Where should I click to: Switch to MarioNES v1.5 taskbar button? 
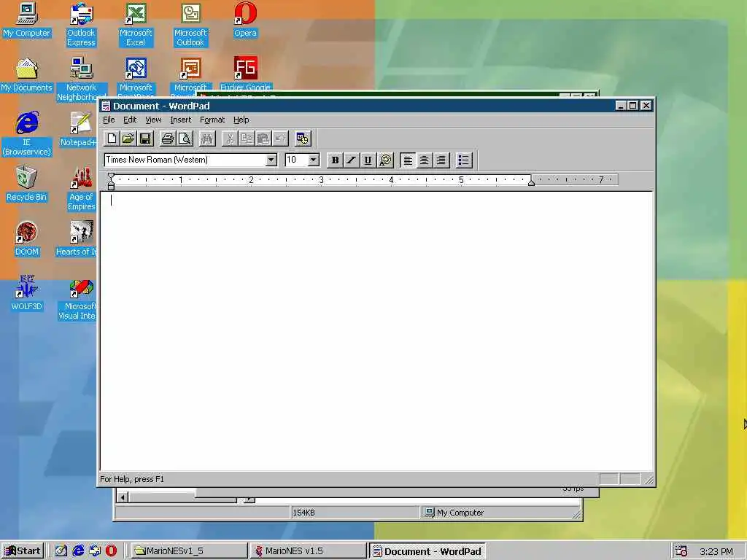click(x=308, y=551)
